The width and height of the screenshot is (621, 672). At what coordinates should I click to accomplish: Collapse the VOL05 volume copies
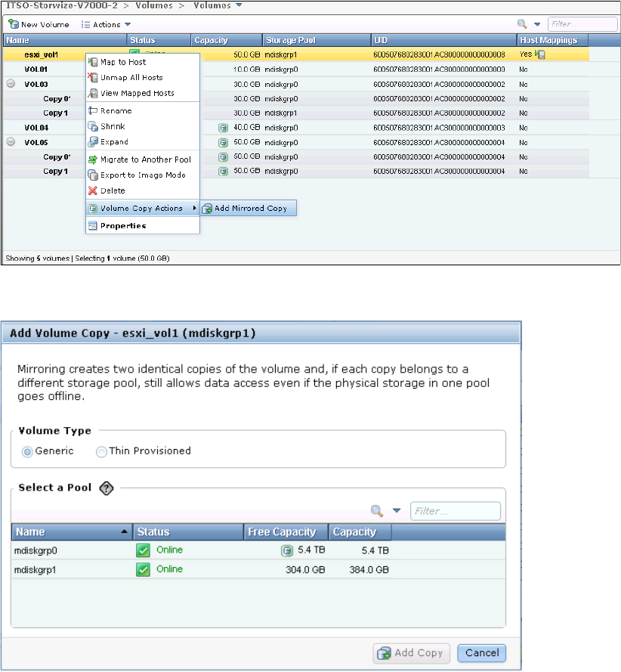11,141
